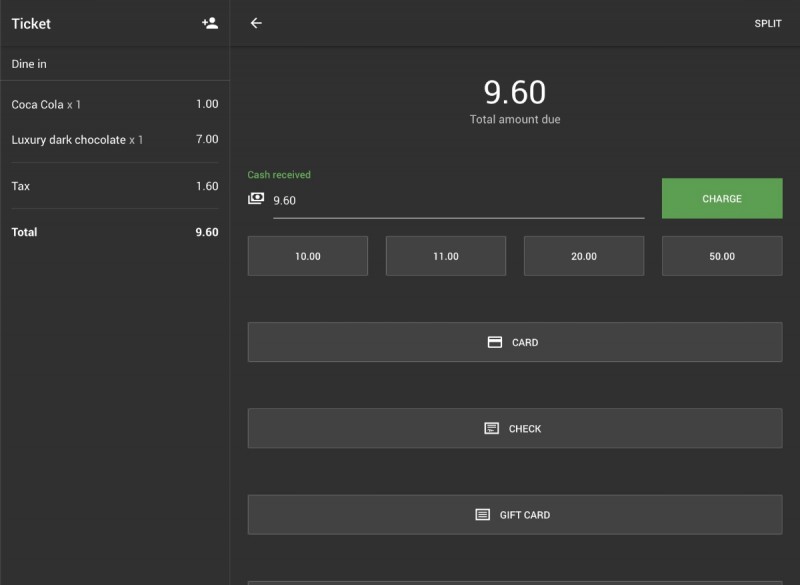Open the Dine in order type

click(114, 62)
